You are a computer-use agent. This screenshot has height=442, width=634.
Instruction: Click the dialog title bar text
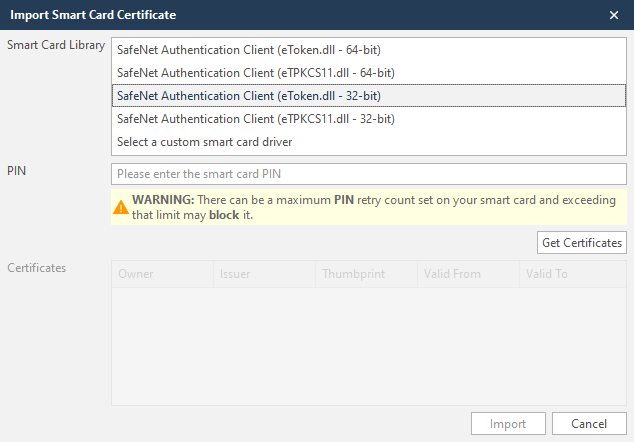94,15
